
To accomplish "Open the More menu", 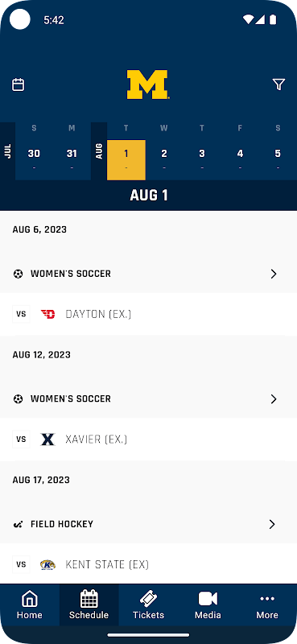I will click(x=267, y=605).
